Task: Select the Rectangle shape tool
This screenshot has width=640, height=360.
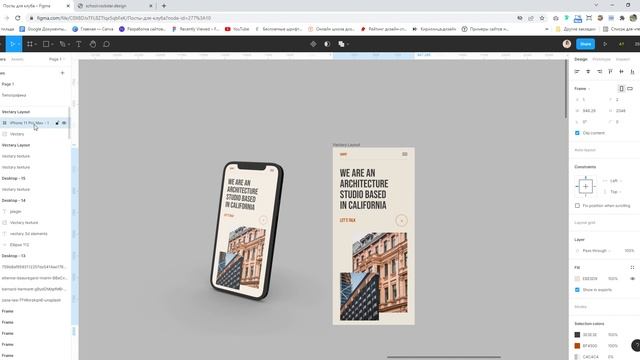Action: coord(46,44)
